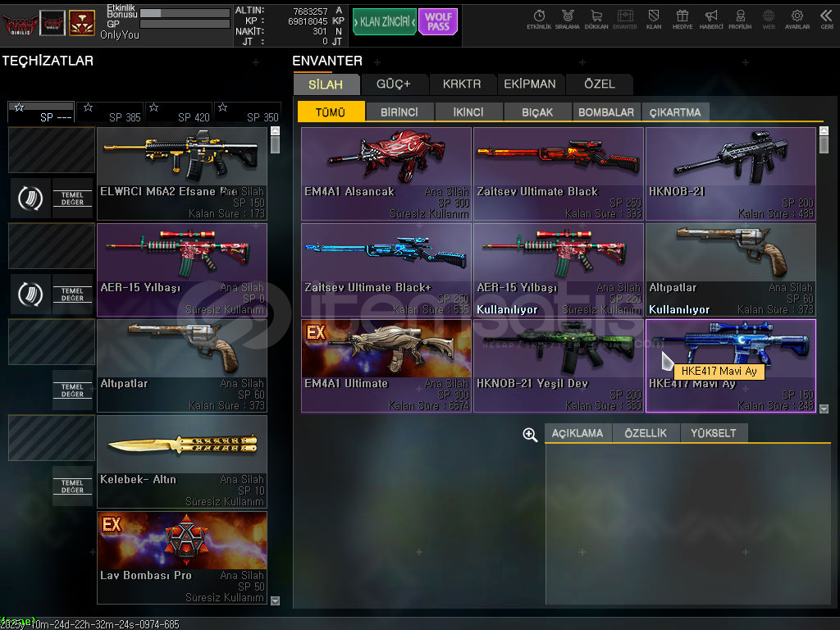Select HKNOB-21 in inventory

[731, 174]
